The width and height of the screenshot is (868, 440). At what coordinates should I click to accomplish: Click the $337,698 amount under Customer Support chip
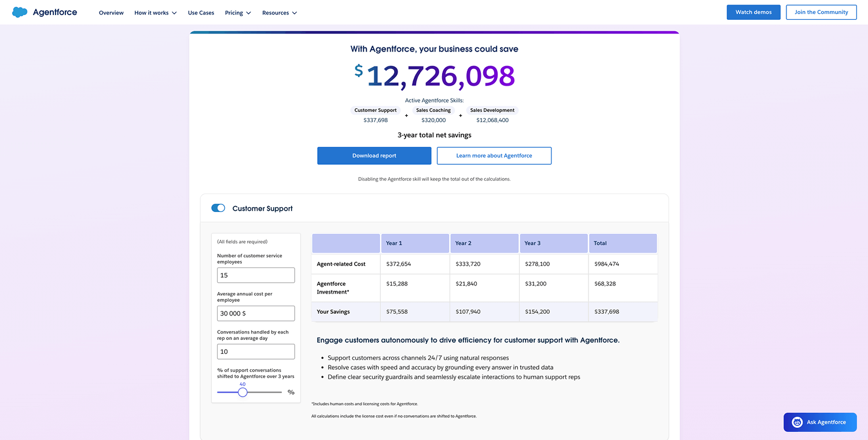376,120
